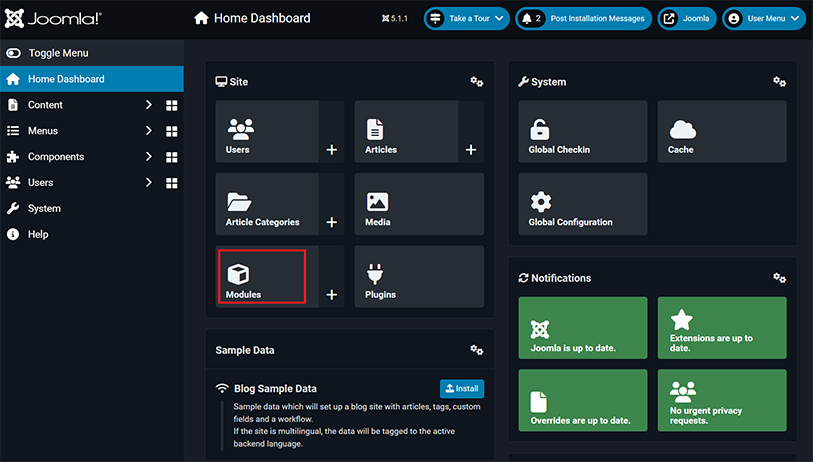Open the Global Configuration tile
Viewport: 813px width, 462px height.
583,204
